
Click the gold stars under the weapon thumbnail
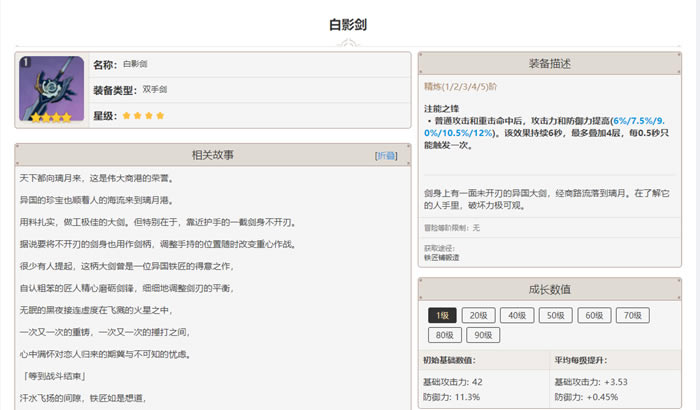point(51,117)
